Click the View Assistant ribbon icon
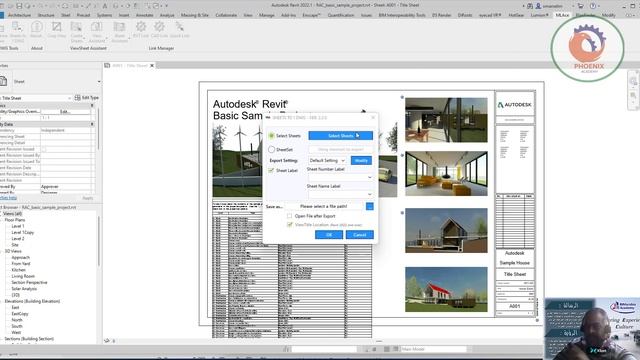Screen dimensions: 640x360 [97, 27]
